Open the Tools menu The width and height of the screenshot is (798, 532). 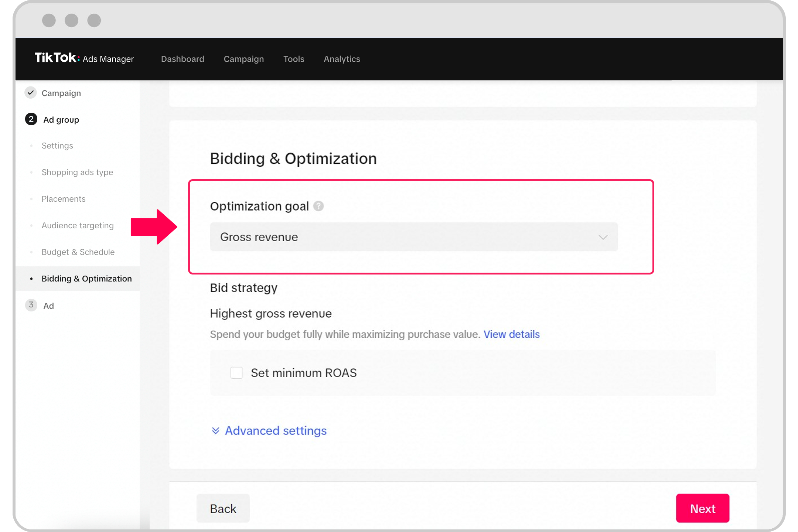(x=293, y=59)
